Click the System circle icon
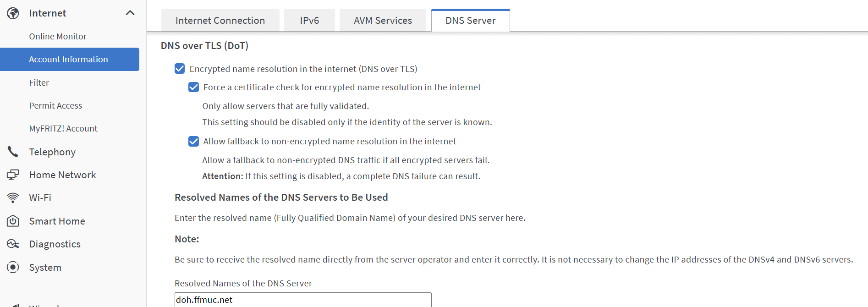The width and height of the screenshot is (868, 307). [13, 267]
